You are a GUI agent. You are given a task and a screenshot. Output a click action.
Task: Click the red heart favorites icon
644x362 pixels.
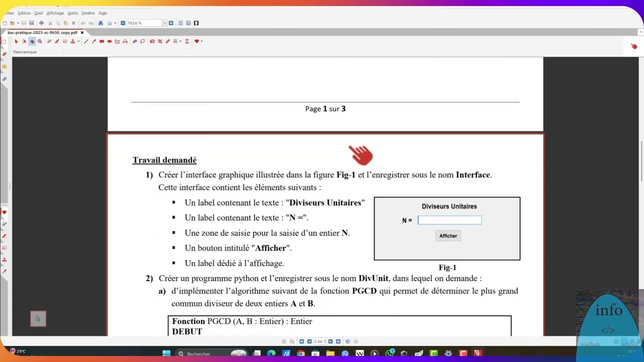[x=197, y=41]
